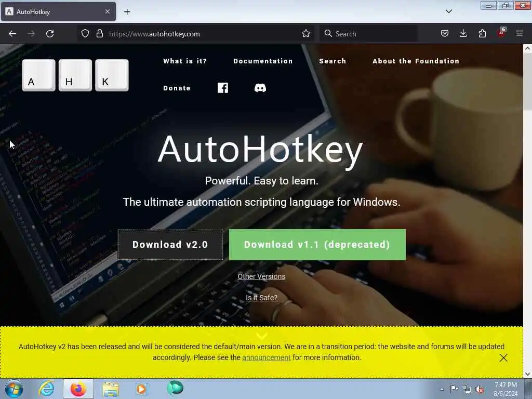Click Download v1.1 (deprecated) button
Image resolution: width=532 pixels, height=399 pixels.
tap(317, 245)
